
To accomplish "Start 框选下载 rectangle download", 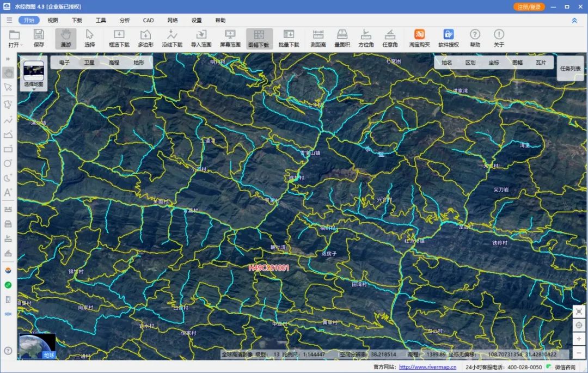I will pos(119,39).
